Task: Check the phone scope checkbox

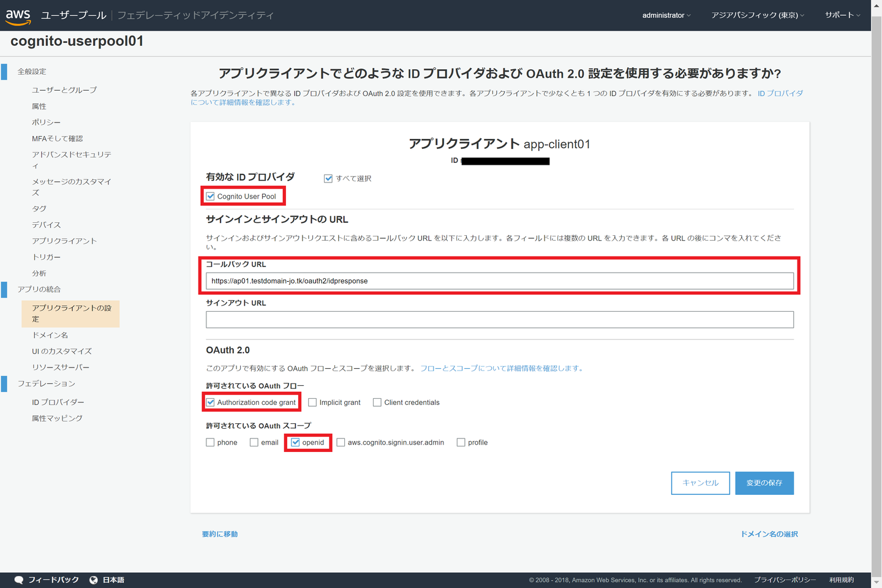Action: click(x=211, y=442)
